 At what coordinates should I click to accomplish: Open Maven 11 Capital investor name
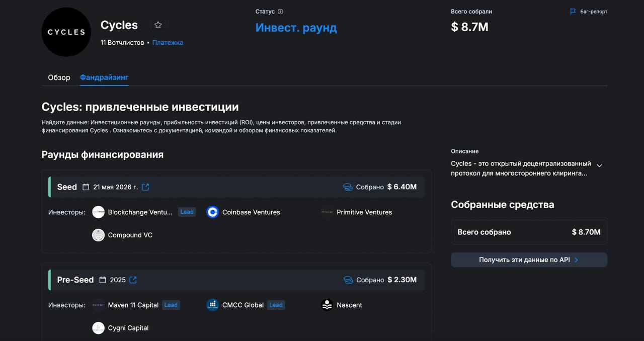[133, 305]
